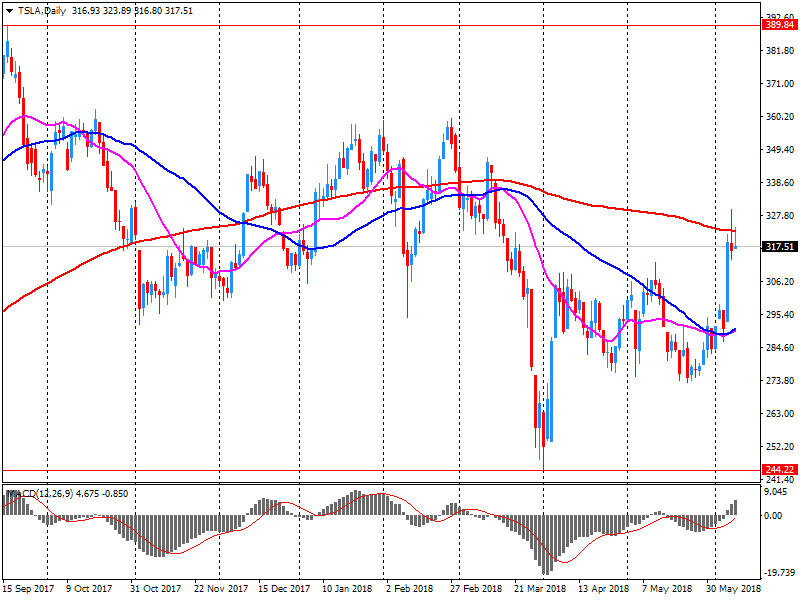Click the red 244.22 support level label
Image resolution: width=800 pixels, height=600 pixels.
pos(779,470)
